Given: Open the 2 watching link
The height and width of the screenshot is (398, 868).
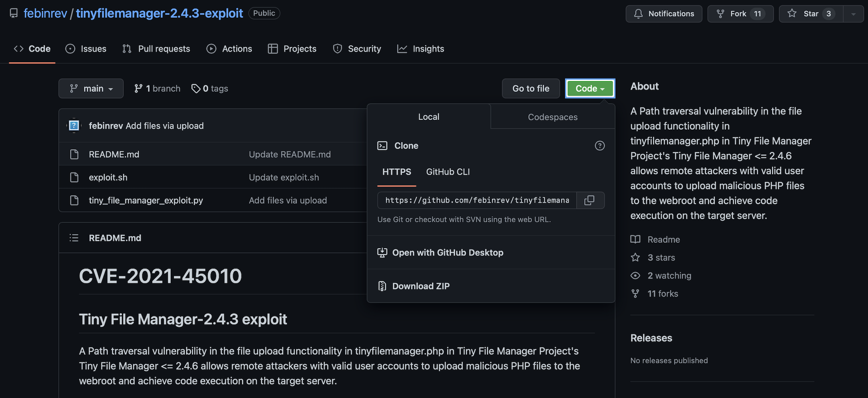Looking at the screenshot, I should (x=669, y=276).
